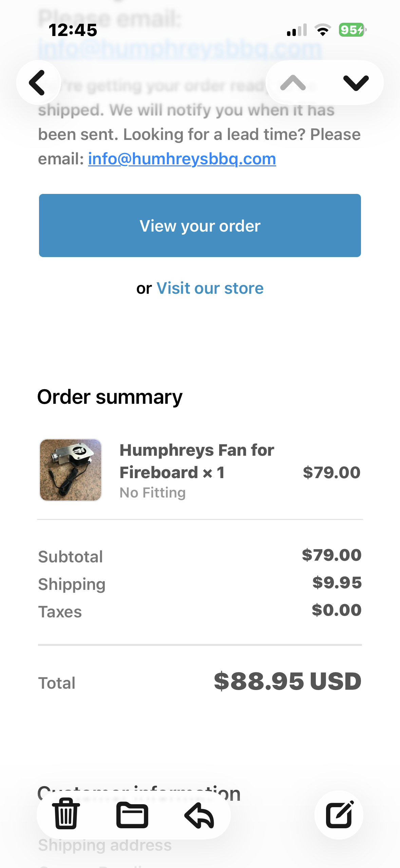Open the Visit our store link

[x=210, y=288]
